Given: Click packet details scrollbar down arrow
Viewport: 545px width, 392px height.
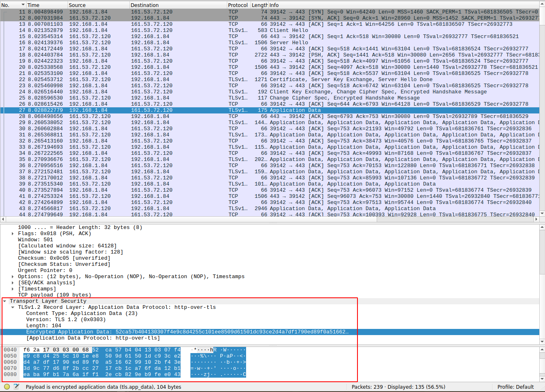Looking at the screenshot, I should [542, 342].
